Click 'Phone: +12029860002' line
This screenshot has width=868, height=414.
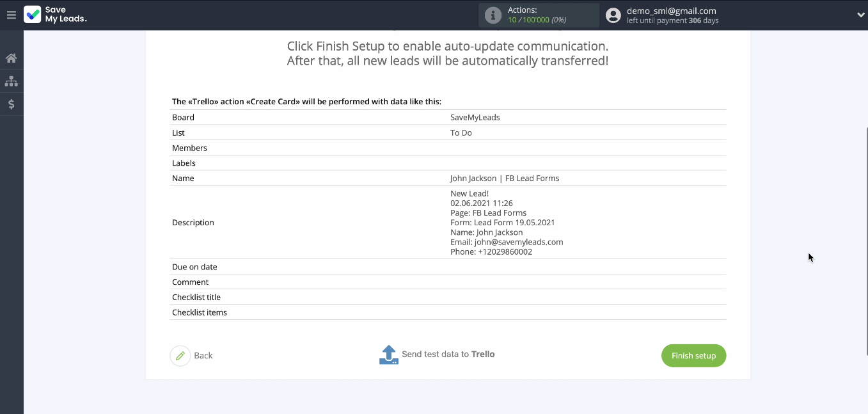(491, 251)
